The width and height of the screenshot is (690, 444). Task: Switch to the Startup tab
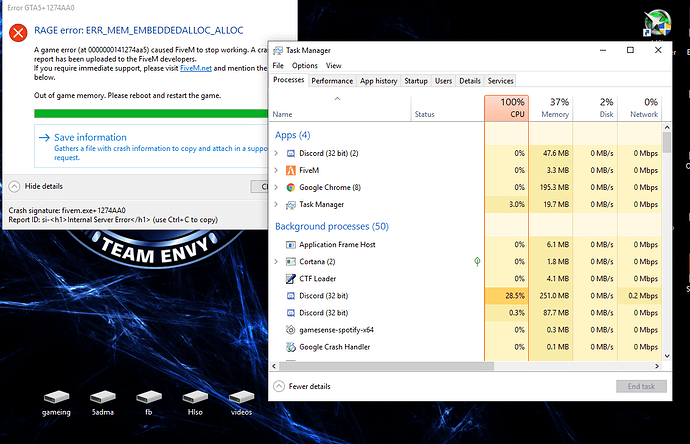416,81
